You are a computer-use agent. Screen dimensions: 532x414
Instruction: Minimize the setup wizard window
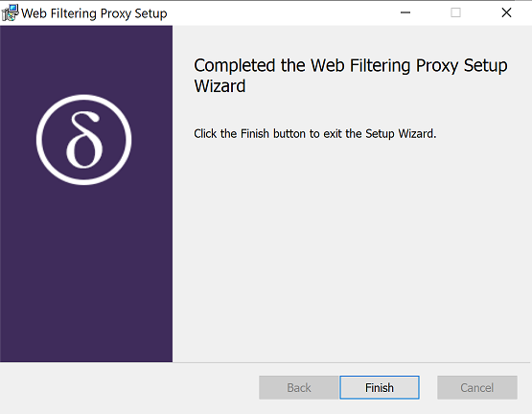click(x=405, y=12)
